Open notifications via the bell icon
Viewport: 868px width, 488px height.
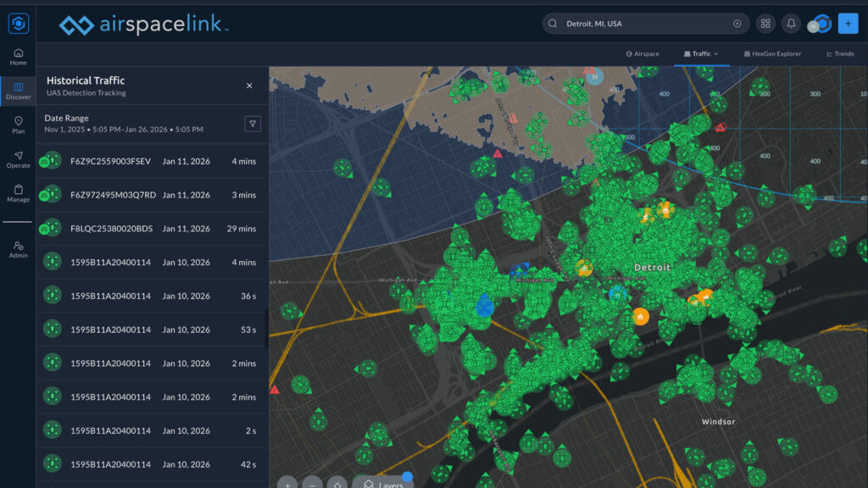791,24
